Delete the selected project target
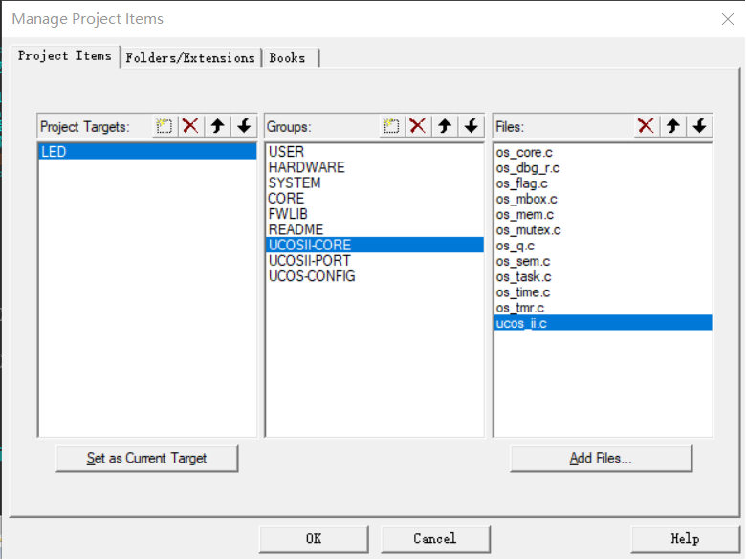Viewport: 746px width, 560px height. point(190,126)
